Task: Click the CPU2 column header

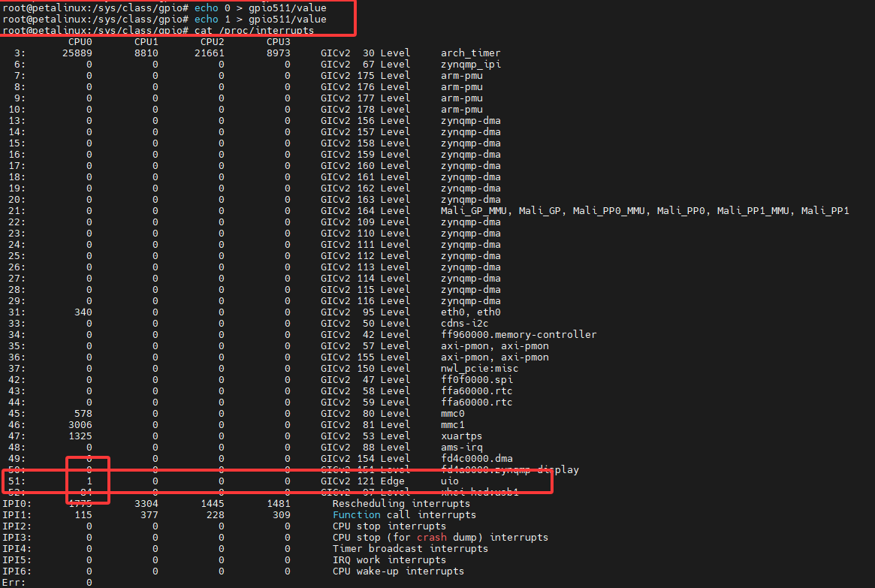Action: click(x=213, y=41)
